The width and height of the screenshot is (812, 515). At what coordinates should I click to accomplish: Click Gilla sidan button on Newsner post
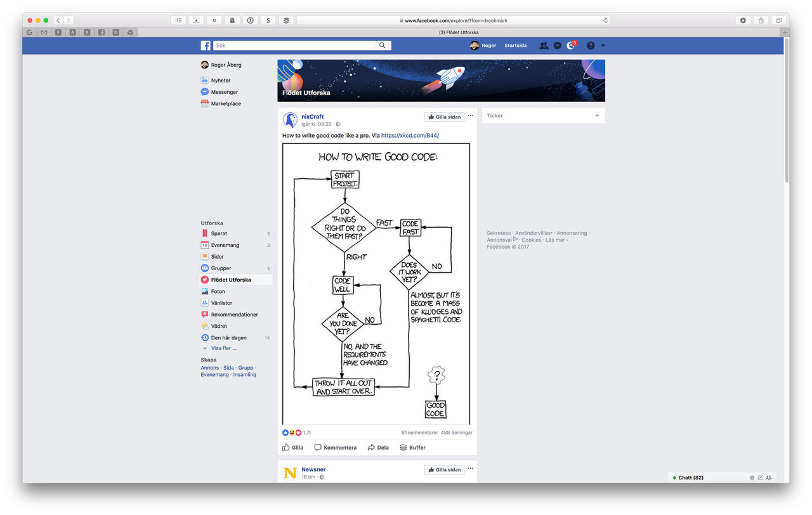444,470
